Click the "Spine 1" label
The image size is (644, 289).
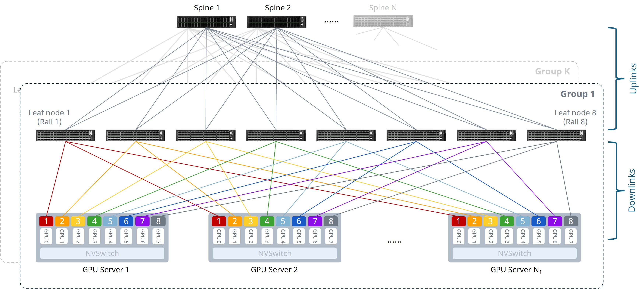point(207,8)
